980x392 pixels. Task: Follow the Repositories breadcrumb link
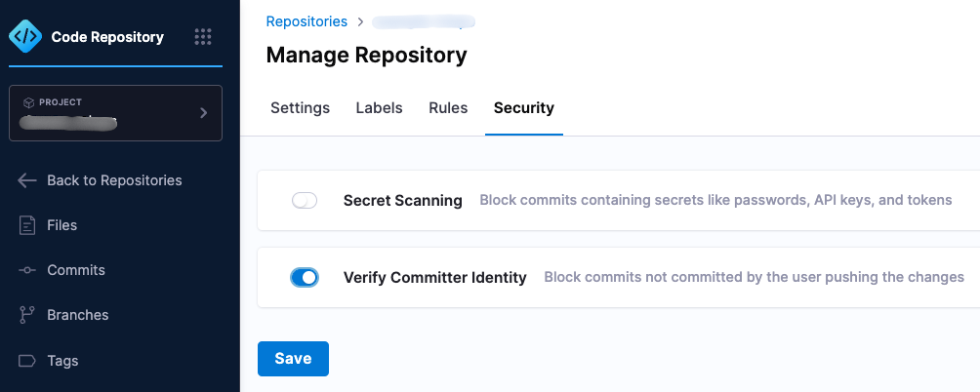tap(306, 20)
